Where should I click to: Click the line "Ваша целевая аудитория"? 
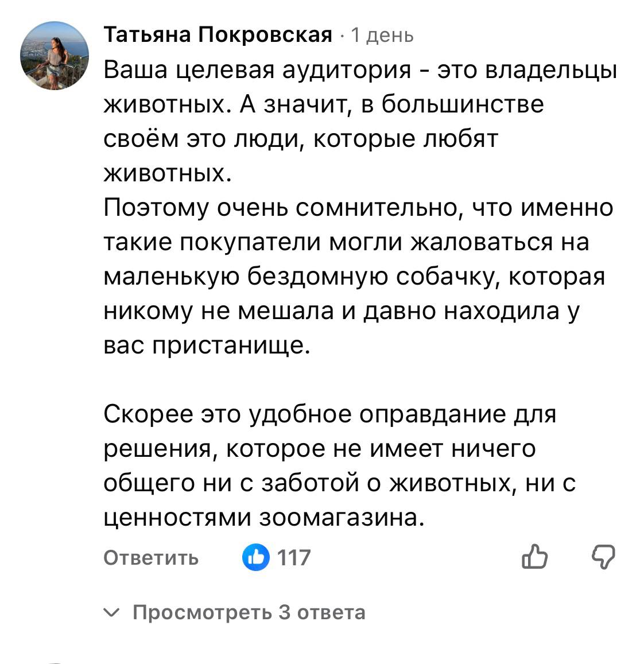[258, 71]
